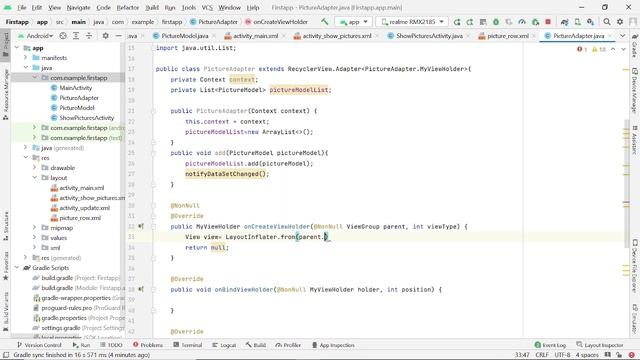The height and width of the screenshot is (360, 640).
Task: Show hidden editor tabs dropdown arrow
Action: 622,36
